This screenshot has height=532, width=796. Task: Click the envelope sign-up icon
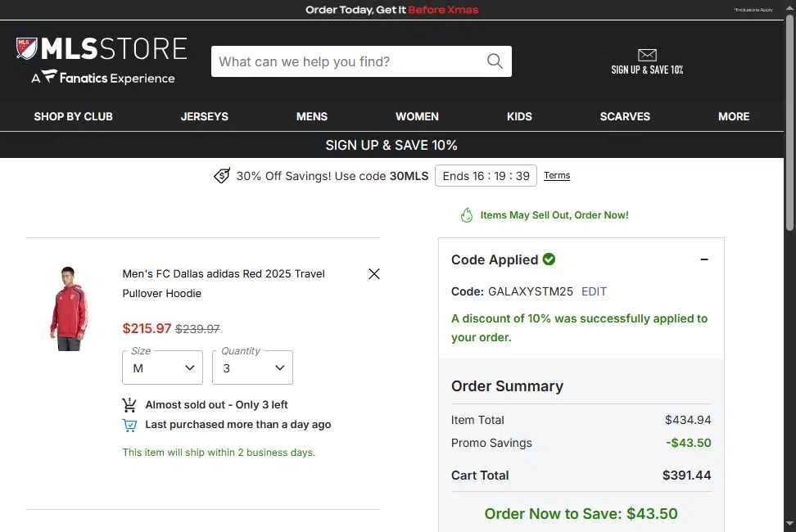tap(647, 55)
